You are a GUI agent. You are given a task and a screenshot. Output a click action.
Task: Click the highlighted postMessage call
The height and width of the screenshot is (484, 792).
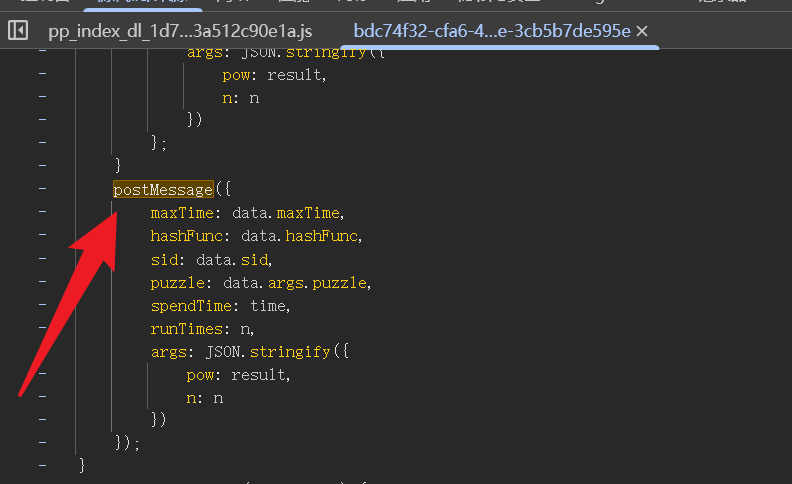click(163, 190)
